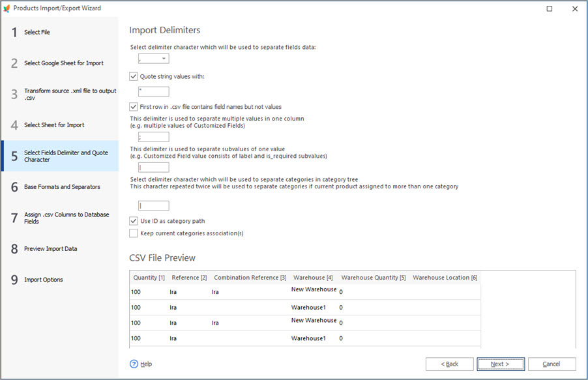Click the 'Warehouse [4]' column header

[313, 278]
